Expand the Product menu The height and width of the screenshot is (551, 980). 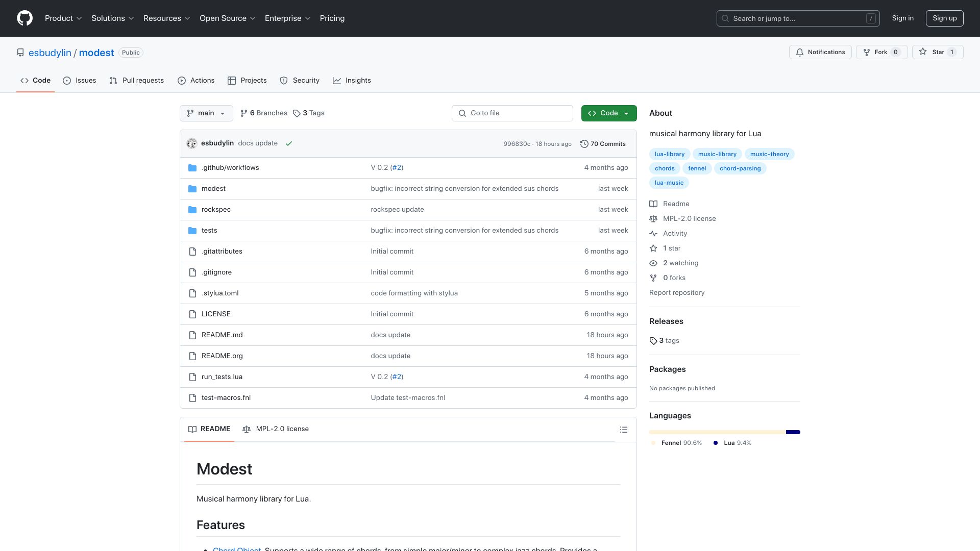coord(63,18)
